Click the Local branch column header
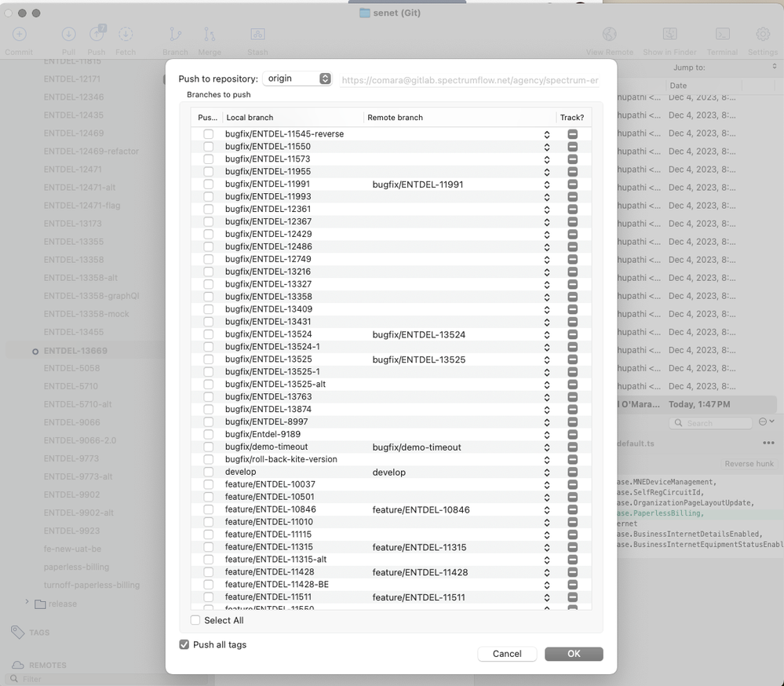This screenshot has width=784, height=686. pyautogui.click(x=293, y=118)
